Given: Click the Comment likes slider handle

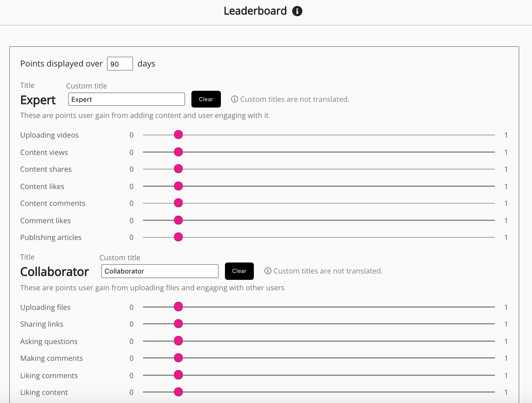Looking at the screenshot, I should 178,220.
